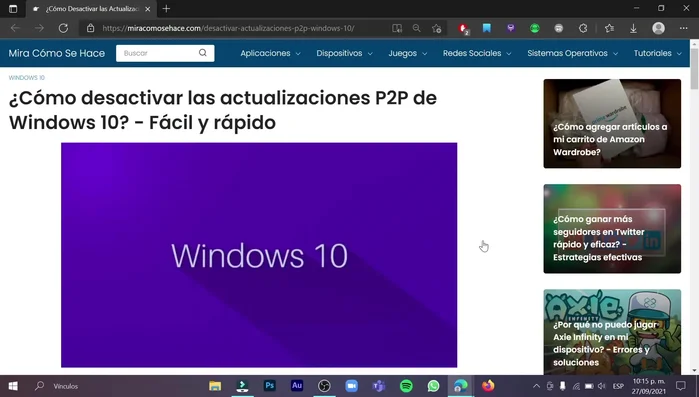Viewport: 699px width, 397px height.
Task: Show hidden system tray icons chevron
Action: click(536, 386)
